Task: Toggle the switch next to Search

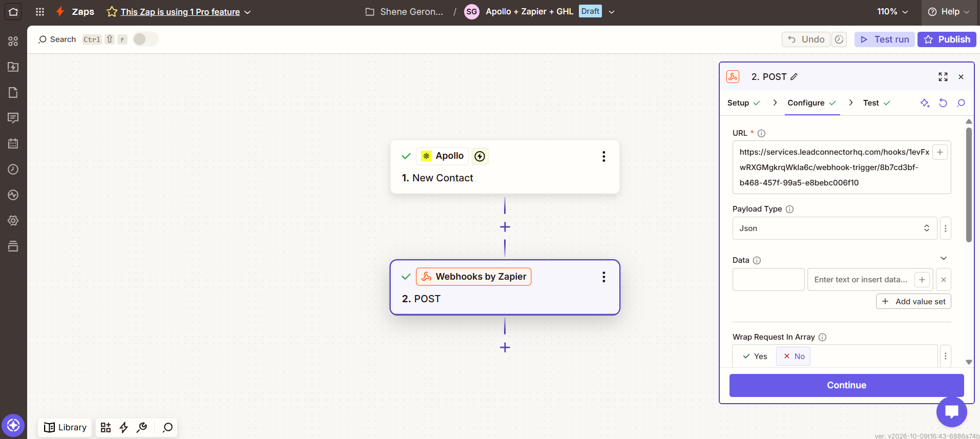Action: (145, 39)
